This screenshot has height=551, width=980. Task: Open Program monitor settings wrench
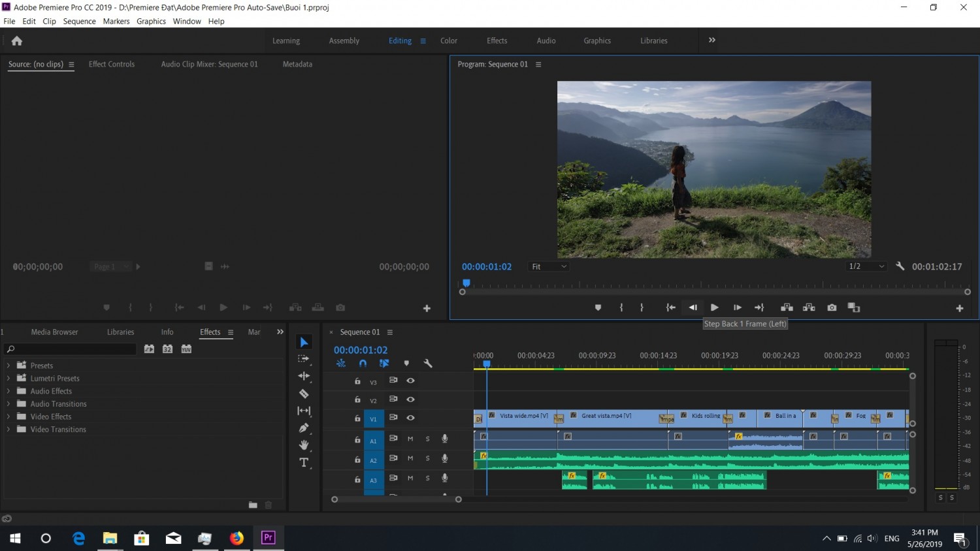[900, 266]
